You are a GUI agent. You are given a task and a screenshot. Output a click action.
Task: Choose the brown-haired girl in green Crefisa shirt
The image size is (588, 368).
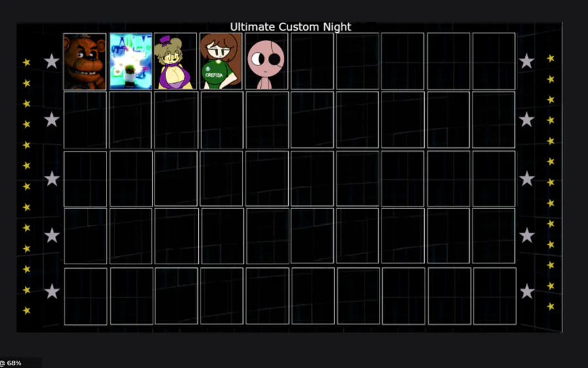(x=221, y=61)
